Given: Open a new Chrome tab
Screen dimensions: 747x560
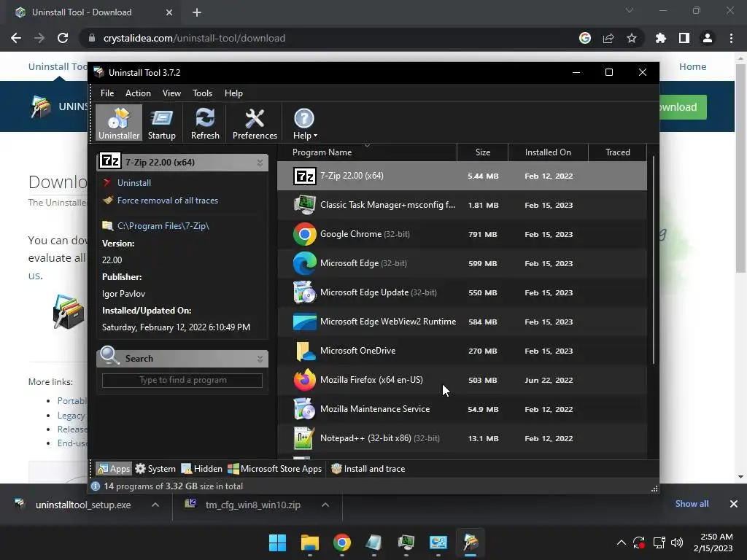Looking at the screenshot, I should 197,12.
